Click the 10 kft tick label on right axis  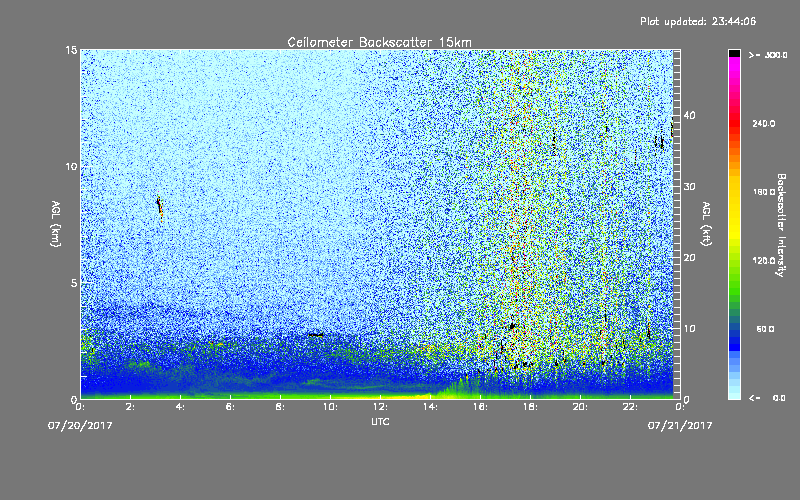click(x=689, y=329)
